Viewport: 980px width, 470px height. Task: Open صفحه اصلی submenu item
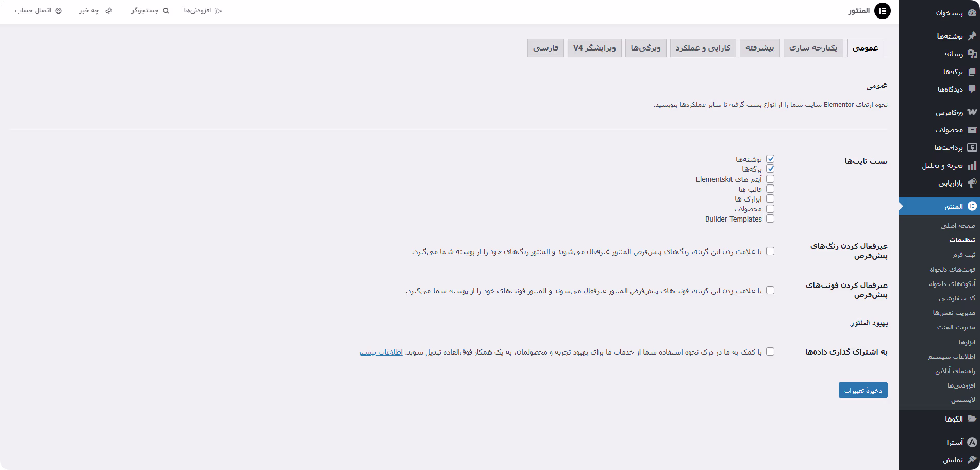958,226
